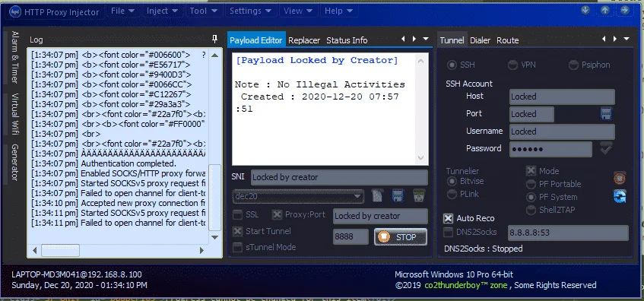The width and height of the screenshot is (644, 301).
Task: Open the Tunnel panel tab-list dropdown arrow
Action: (x=627, y=39)
